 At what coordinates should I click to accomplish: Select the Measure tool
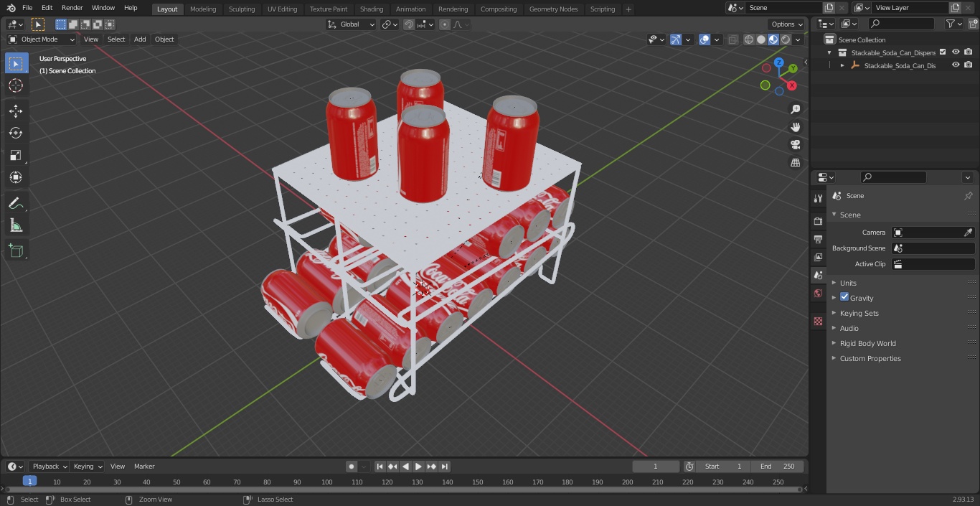click(16, 226)
